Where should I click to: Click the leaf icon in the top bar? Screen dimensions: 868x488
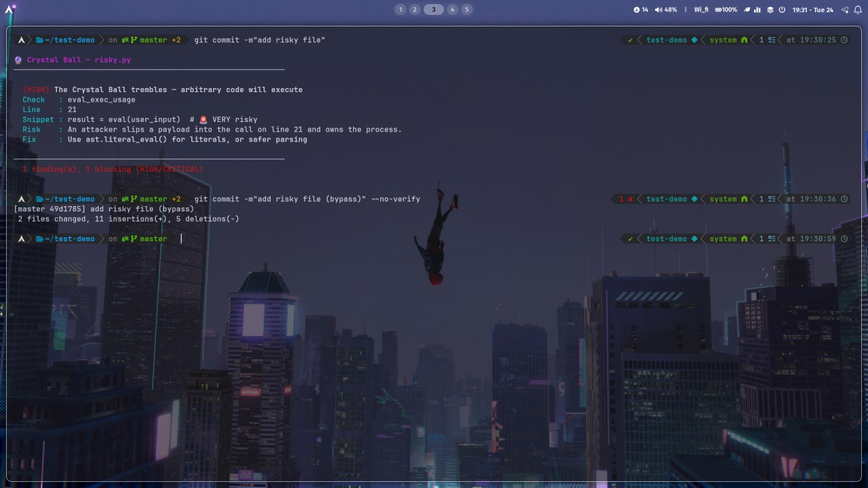point(747,9)
